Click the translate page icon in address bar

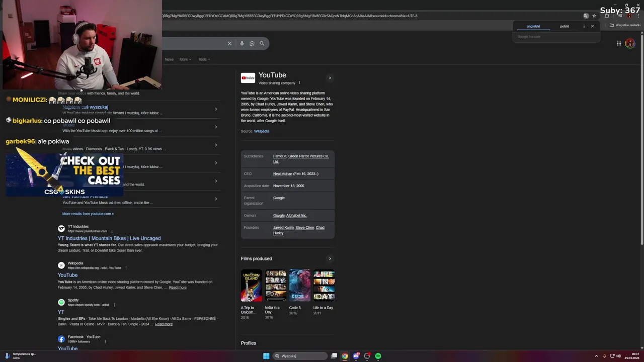[x=586, y=16]
